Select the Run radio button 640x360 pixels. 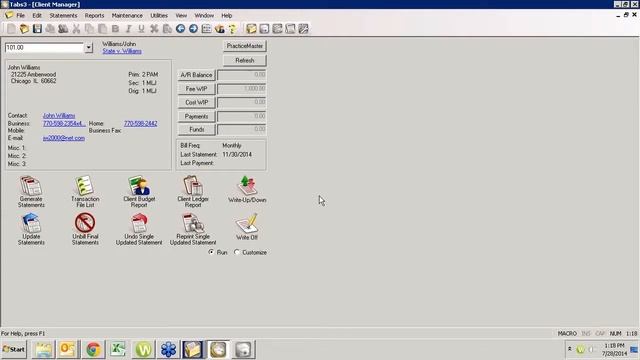[211, 252]
